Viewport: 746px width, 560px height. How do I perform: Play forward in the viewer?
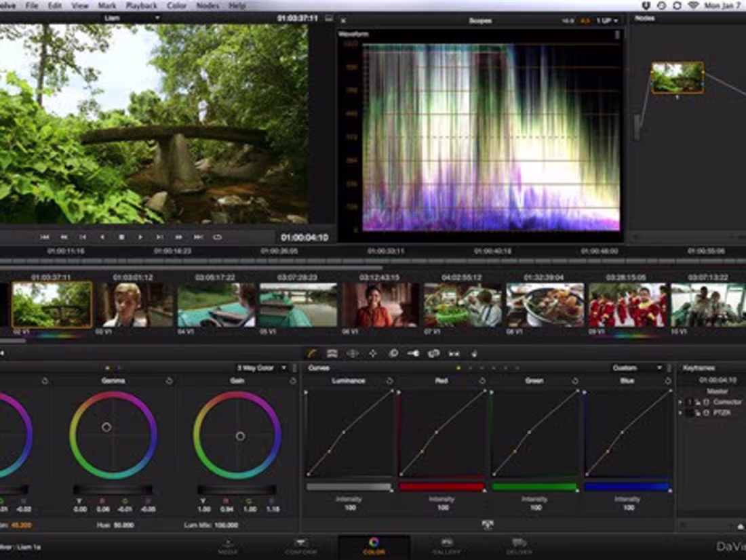[140, 237]
